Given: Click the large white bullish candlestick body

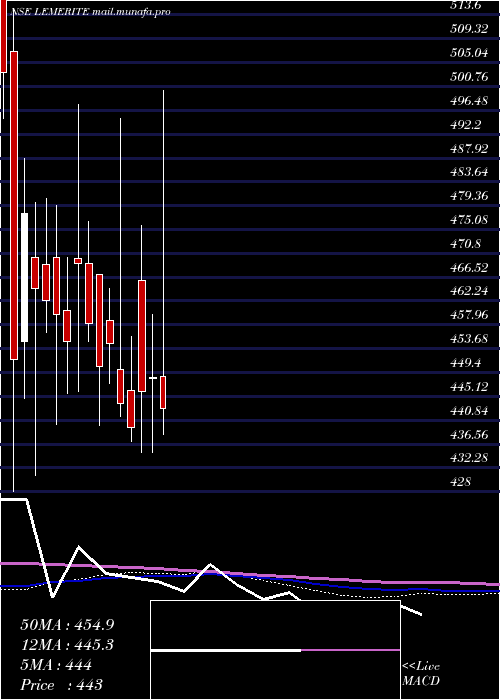Looking at the screenshot, I should click(x=25, y=277).
